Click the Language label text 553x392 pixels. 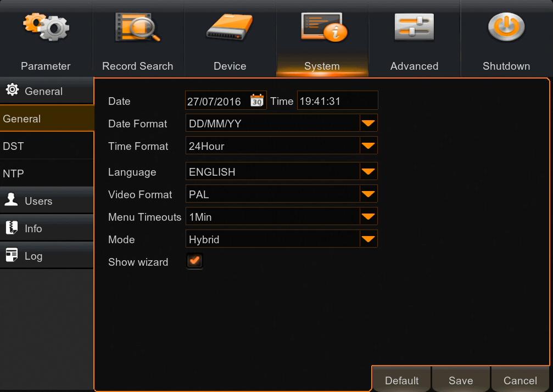[132, 172]
